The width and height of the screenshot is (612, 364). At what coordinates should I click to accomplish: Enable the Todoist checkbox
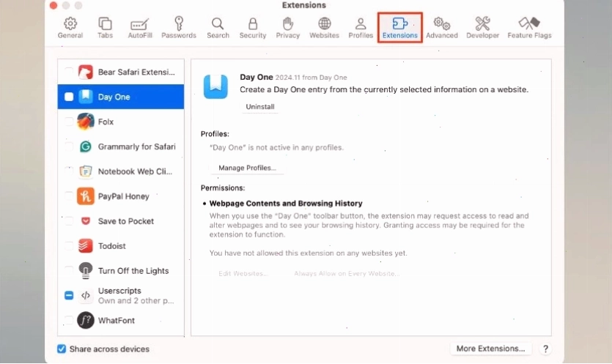(69, 246)
